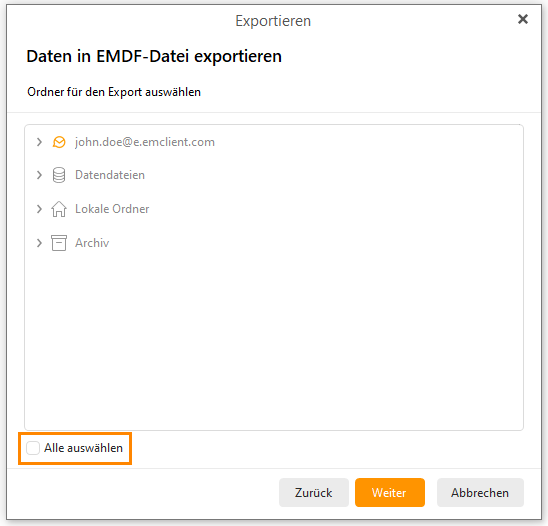Click the orange mail account icon
Image resolution: width=548 pixels, height=526 pixels.
tap(59, 142)
